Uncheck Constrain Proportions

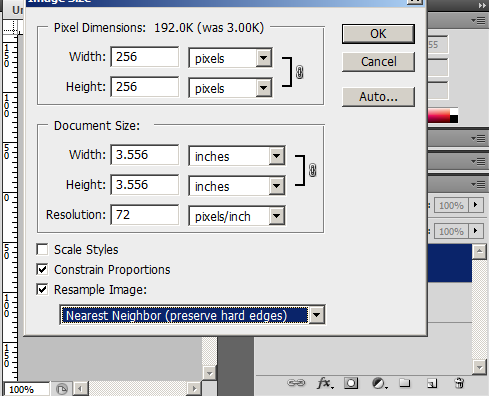click(42, 269)
